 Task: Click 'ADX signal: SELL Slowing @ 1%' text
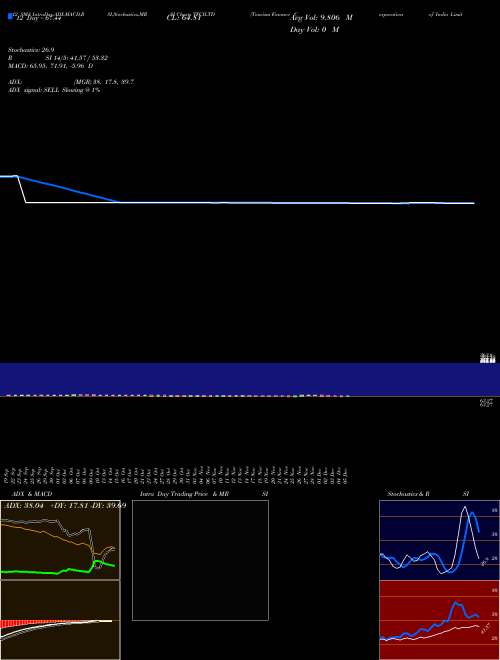(54, 90)
